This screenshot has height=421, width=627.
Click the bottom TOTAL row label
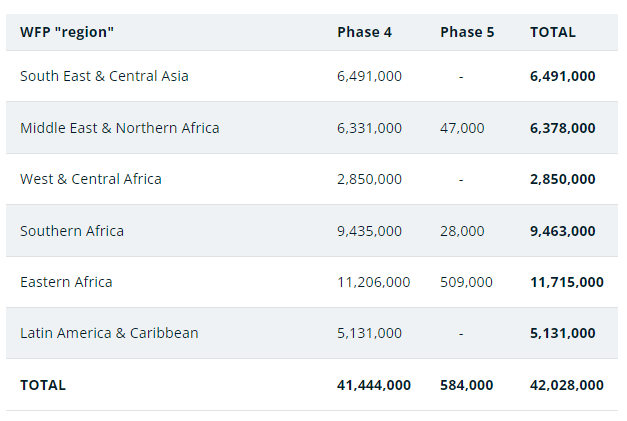43,385
